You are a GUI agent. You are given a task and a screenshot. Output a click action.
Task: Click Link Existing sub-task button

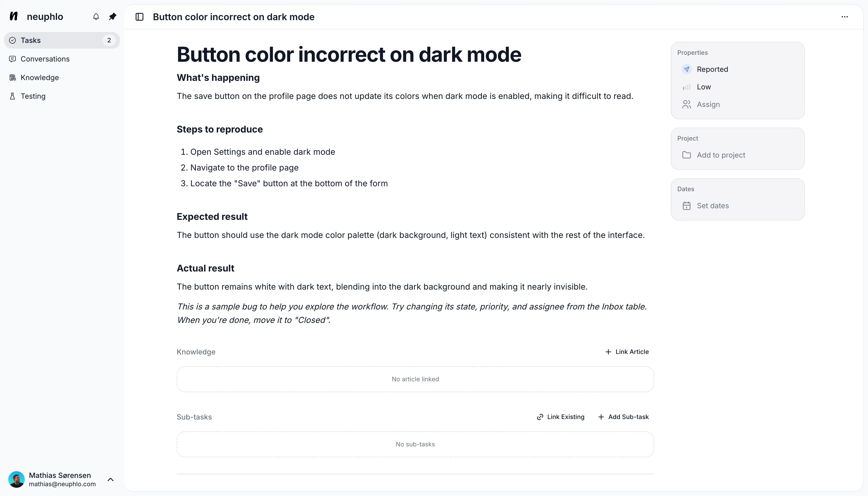coord(560,417)
